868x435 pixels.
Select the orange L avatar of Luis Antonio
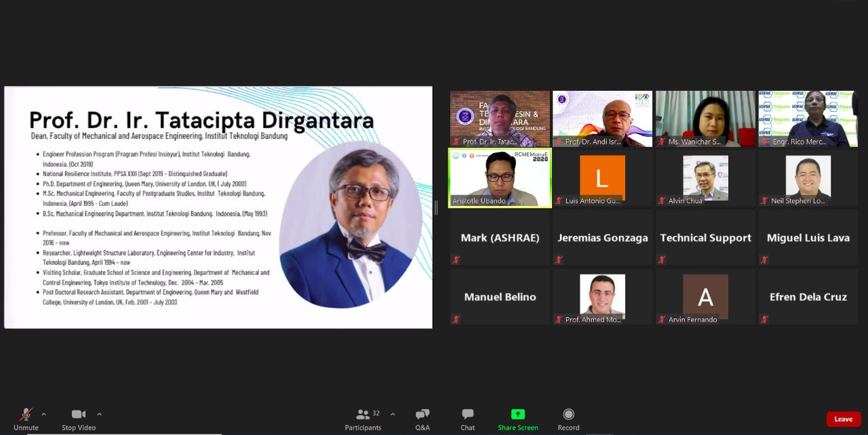[602, 178]
